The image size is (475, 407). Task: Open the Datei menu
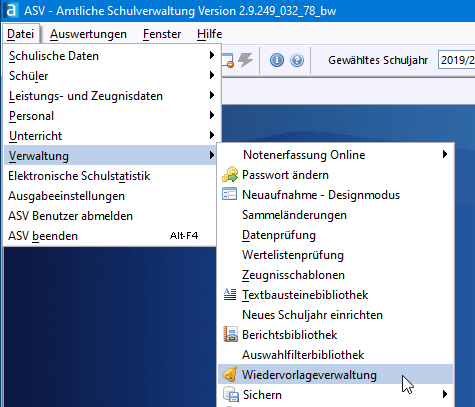pyautogui.click(x=21, y=34)
